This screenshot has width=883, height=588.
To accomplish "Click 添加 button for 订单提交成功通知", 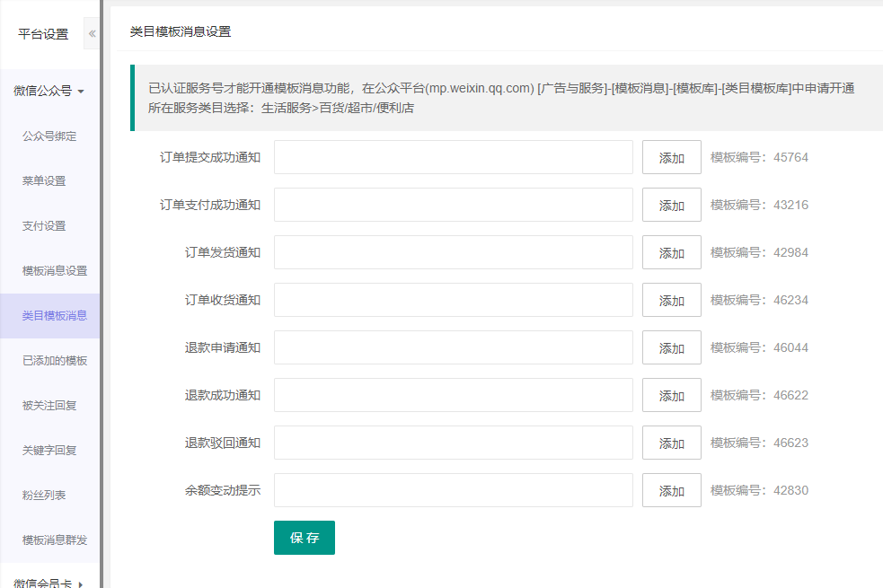I will [x=671, y=158].
